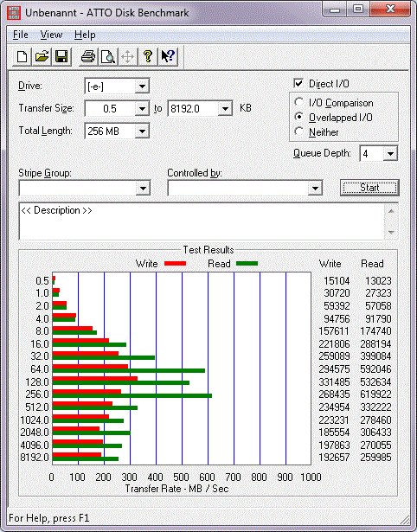
Task: Click the 8192.0 row label in chart
Action: pos(35,458)
